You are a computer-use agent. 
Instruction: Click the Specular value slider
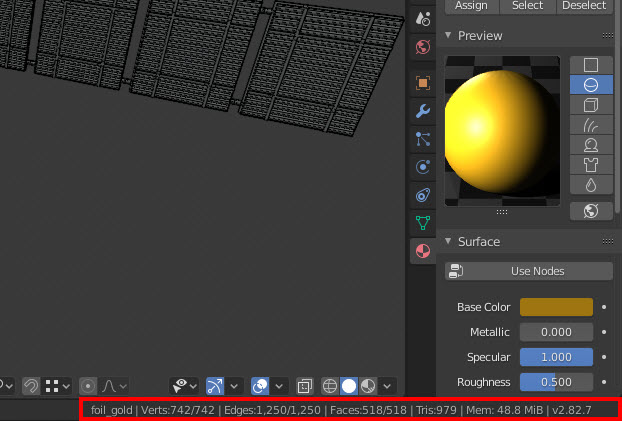tap(557, 357)
